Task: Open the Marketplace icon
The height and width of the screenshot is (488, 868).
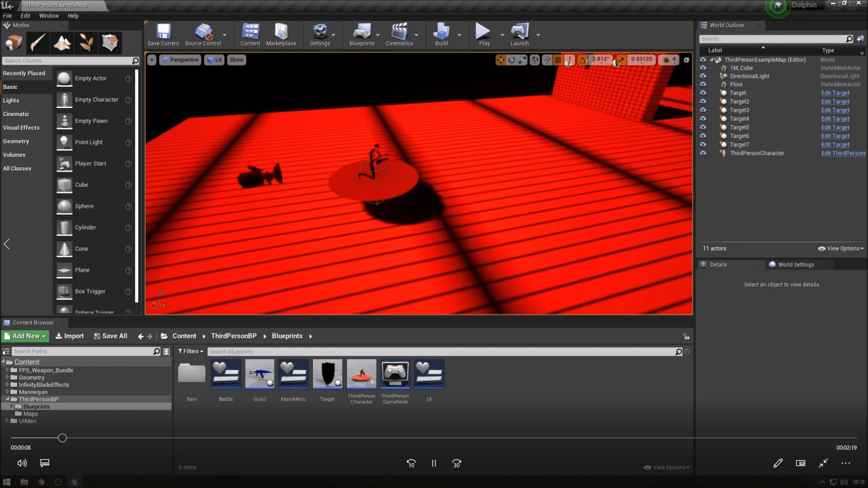Action: pyautogui.click(x=281, y=34)
